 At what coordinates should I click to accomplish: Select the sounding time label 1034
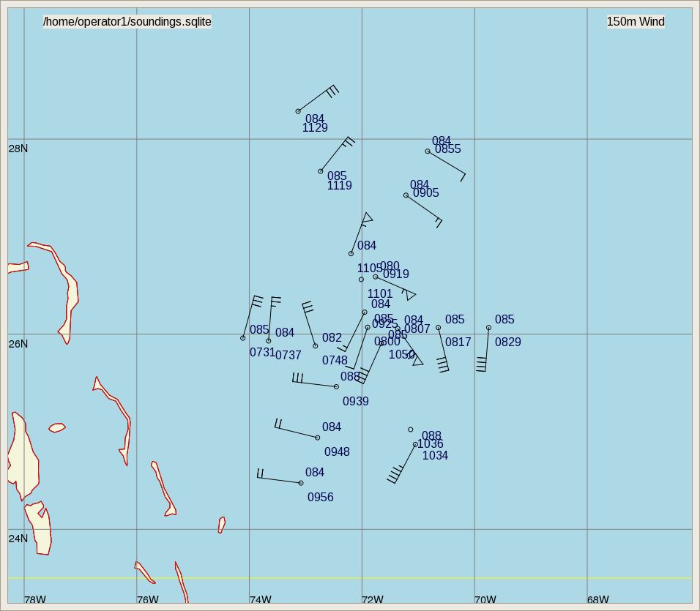[x=435, y=455]
